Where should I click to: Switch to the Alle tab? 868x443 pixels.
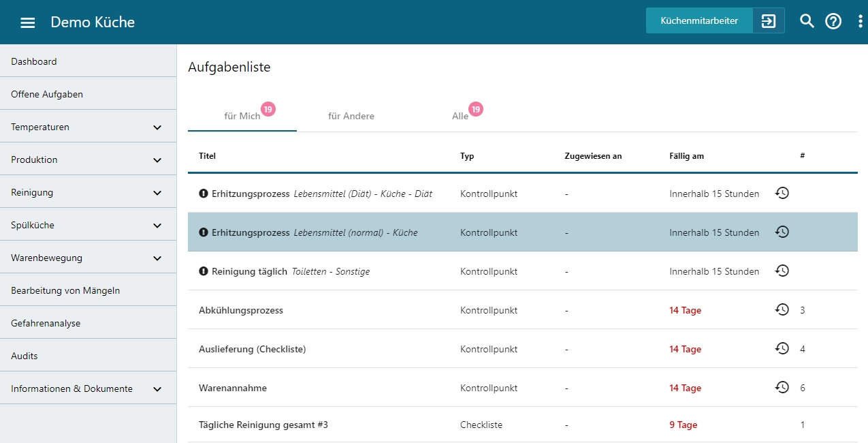pos(461,116)
